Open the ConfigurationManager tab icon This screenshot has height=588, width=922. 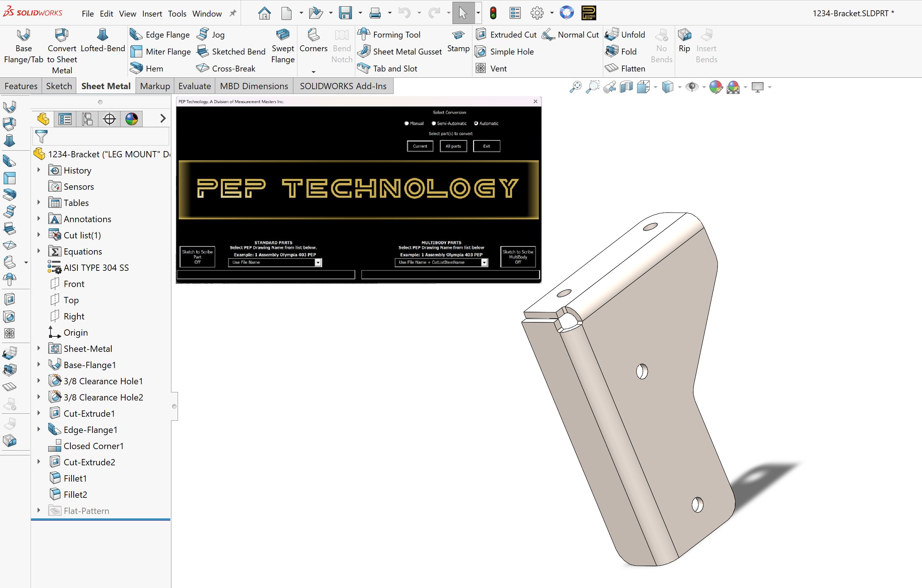[87, 119]
